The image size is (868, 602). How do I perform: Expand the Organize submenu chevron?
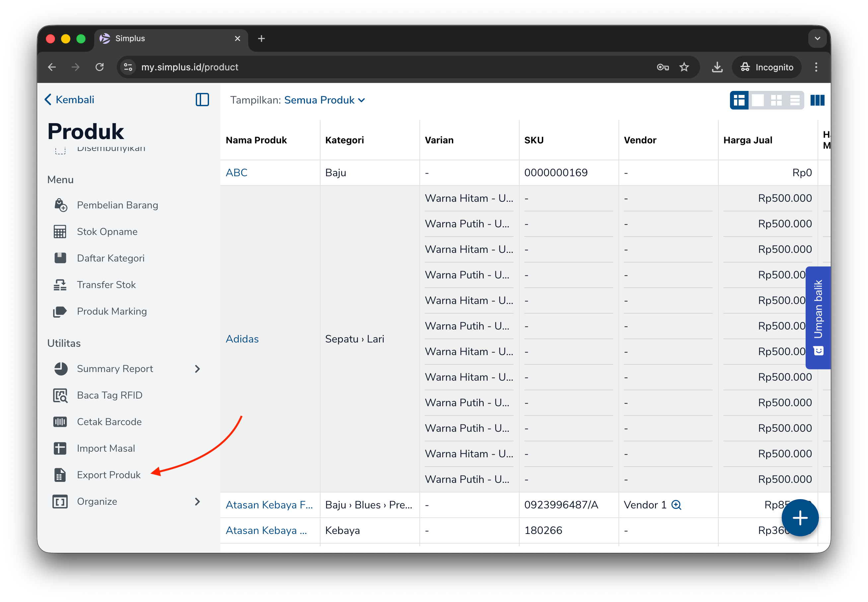pyautogui.click(x=197, y=502)
